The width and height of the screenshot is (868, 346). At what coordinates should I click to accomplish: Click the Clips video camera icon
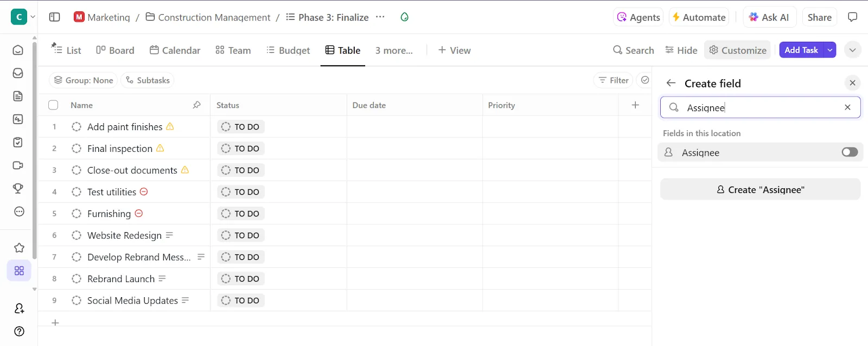tap(18, 165)
